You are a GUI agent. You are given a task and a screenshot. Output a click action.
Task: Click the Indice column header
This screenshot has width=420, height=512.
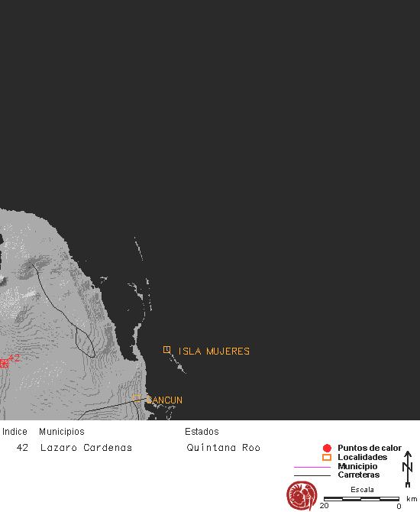pos(15,431)
